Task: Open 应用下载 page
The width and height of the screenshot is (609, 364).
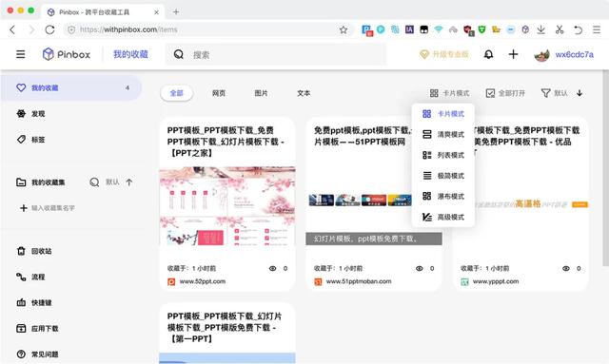Action: 37,328
